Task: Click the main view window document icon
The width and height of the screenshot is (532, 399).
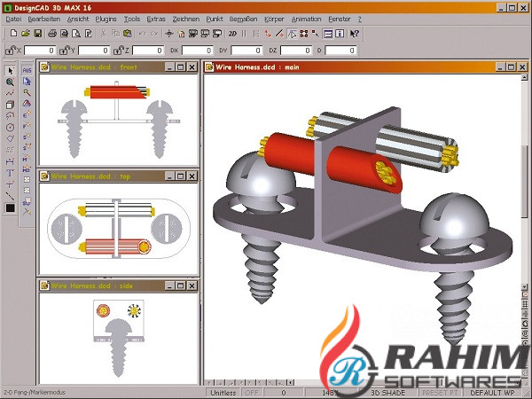Action: (x=209, y=67)
